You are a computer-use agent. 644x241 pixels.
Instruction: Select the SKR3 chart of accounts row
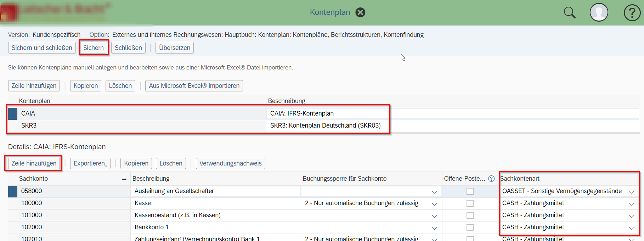29,125
